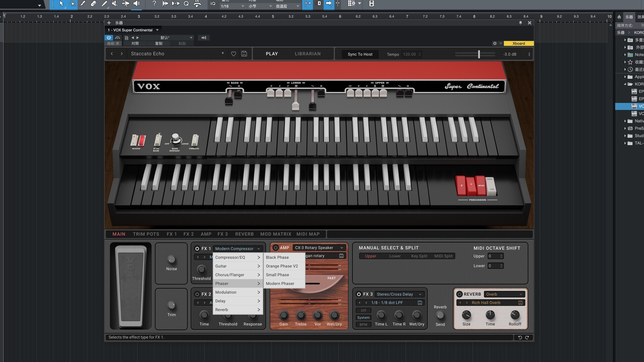Go to previous preset arrow beside Staccato Echo
This screenshot has width=644, height=362.
pos(112,54)
